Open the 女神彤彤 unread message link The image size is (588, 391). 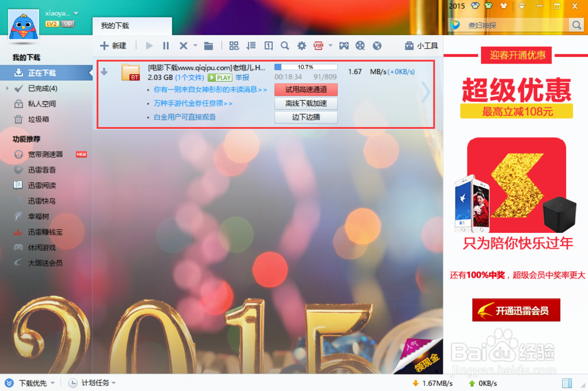[210, 89]
